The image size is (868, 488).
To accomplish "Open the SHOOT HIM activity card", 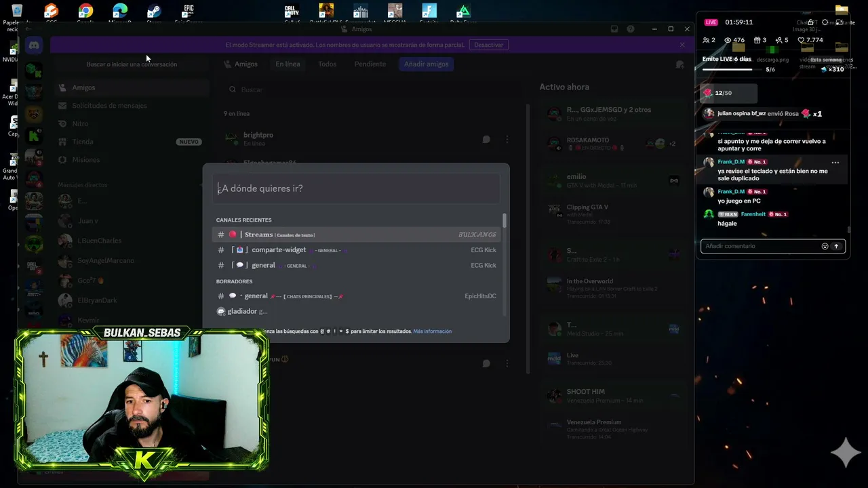I will (x=612, y=396).
